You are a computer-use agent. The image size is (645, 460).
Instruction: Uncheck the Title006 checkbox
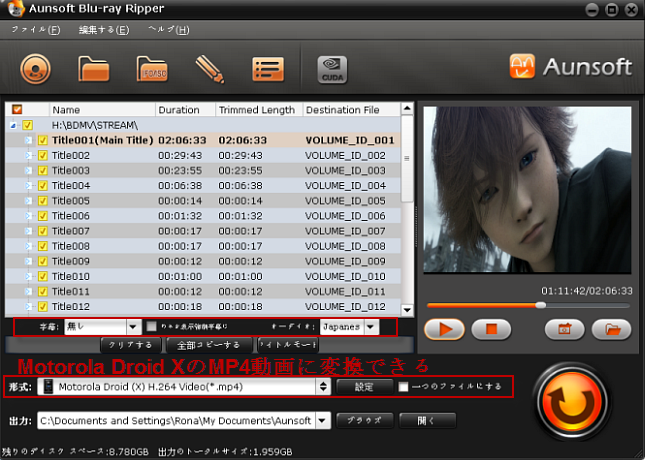[43, 216]
